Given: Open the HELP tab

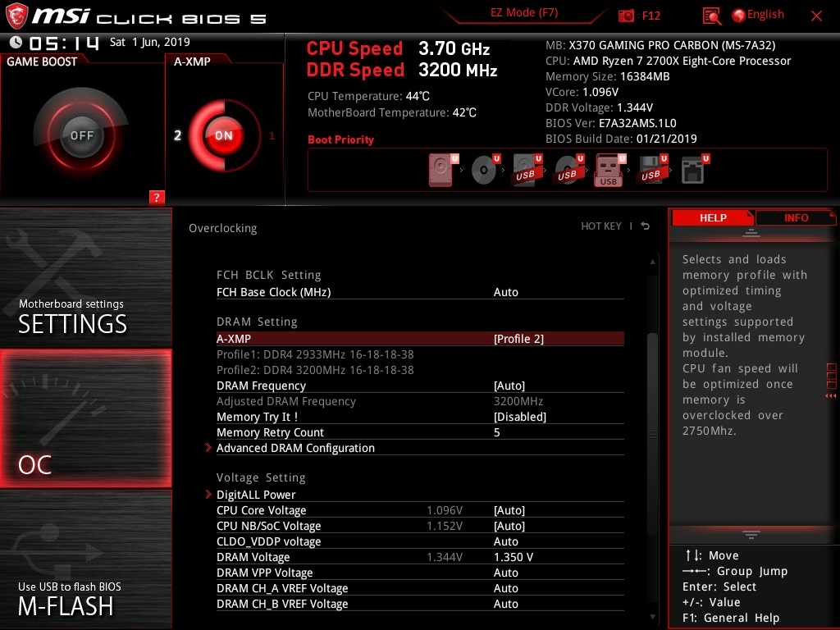Looking at the screenshot, I should coord(713,217).
